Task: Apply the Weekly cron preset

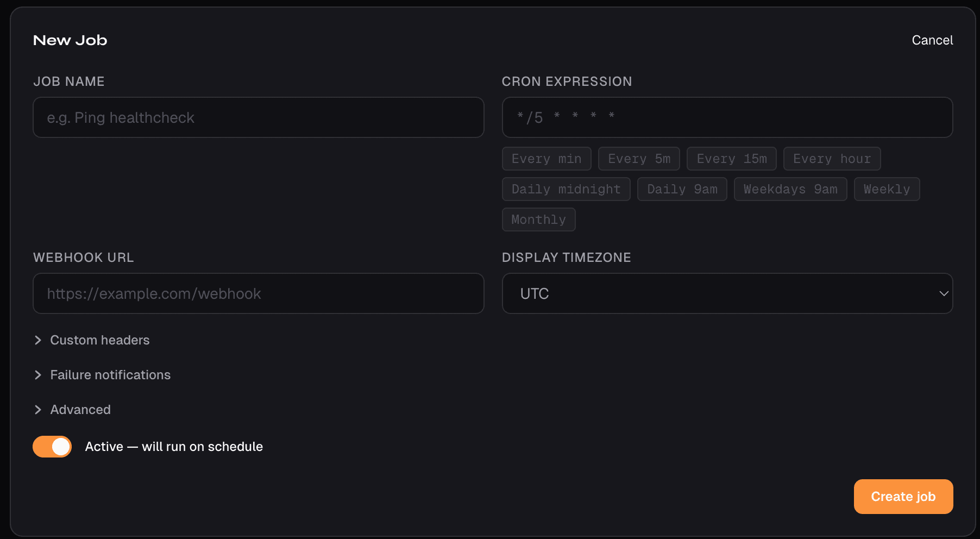Action: point(887,189)
